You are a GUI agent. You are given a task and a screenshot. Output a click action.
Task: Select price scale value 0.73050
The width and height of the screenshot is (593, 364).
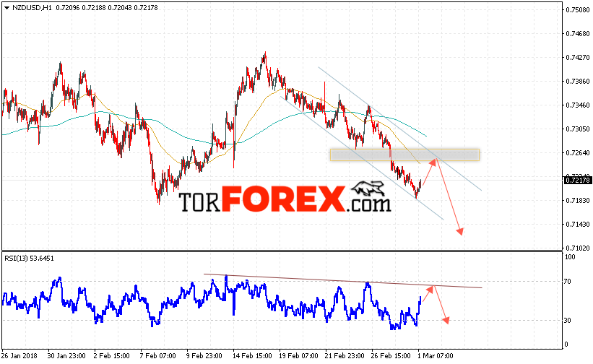pos(578,129)
